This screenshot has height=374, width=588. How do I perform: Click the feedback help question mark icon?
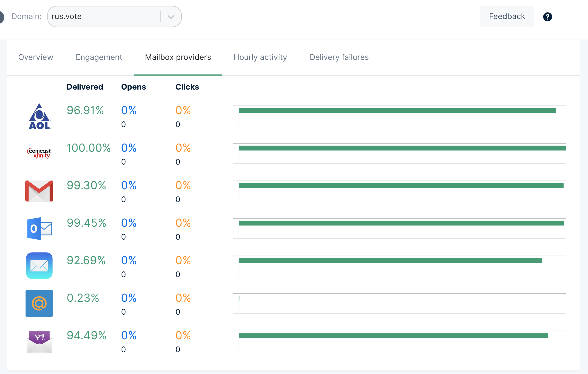click(547, 17)
